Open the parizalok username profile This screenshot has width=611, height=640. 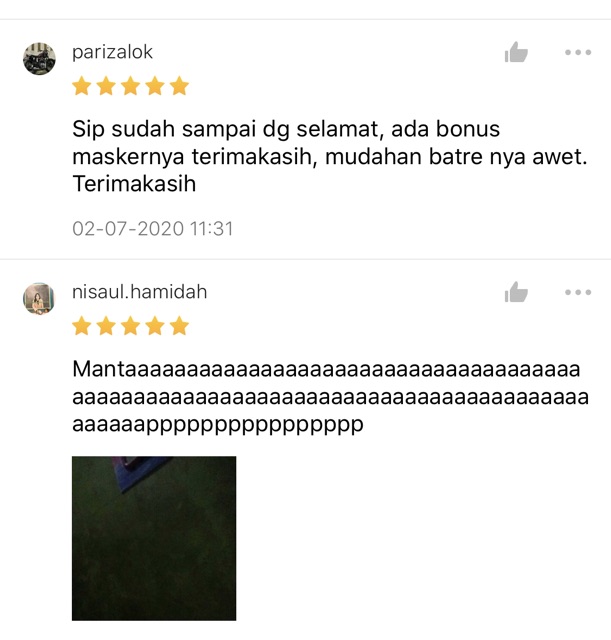(x=112, y=52)
